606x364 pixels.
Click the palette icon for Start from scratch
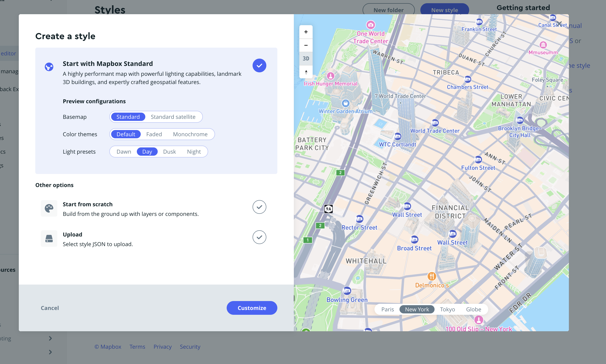click(49, 209)
